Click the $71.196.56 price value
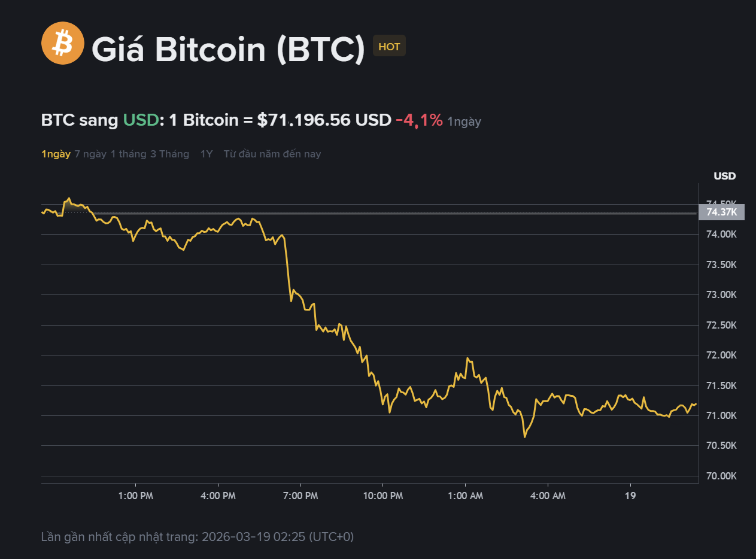The width and height of the screenshot is (756, 559). [304, 120]
